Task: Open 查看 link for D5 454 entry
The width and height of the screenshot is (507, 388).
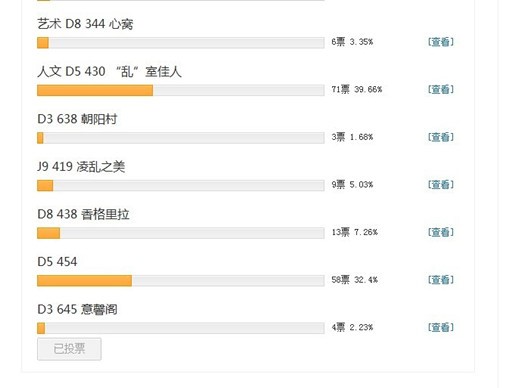Action: (x=441, y=280)
